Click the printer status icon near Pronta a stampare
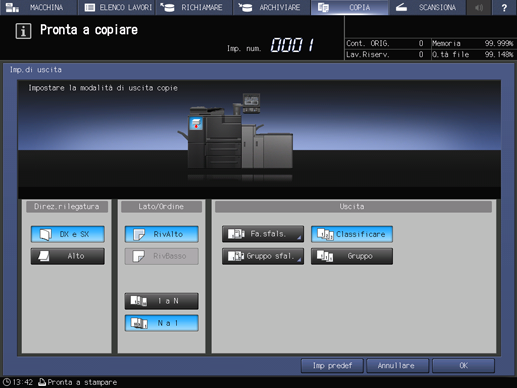Image resolution: width=517 pixels, height=388 pixels. pos(42,382)
